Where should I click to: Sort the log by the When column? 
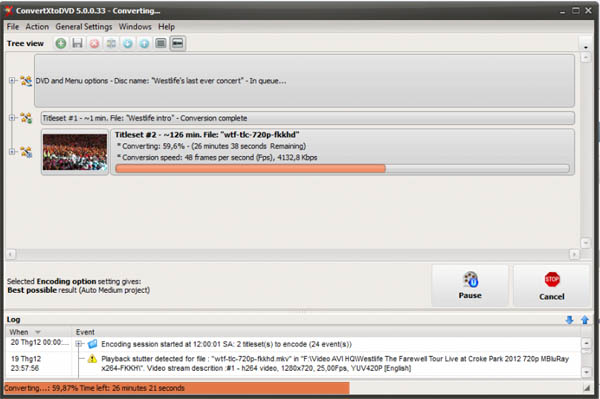(38, 332)
